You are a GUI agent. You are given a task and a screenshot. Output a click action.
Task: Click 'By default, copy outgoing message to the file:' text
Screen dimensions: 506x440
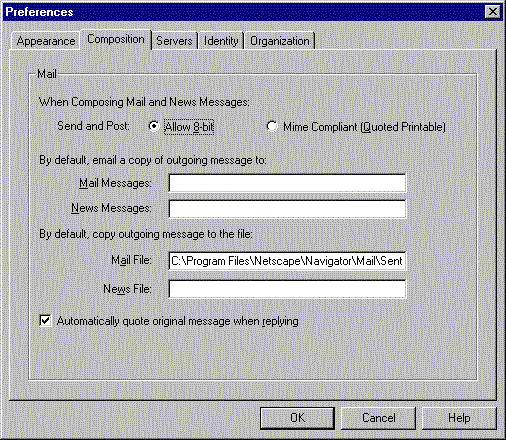pos(146,234)
